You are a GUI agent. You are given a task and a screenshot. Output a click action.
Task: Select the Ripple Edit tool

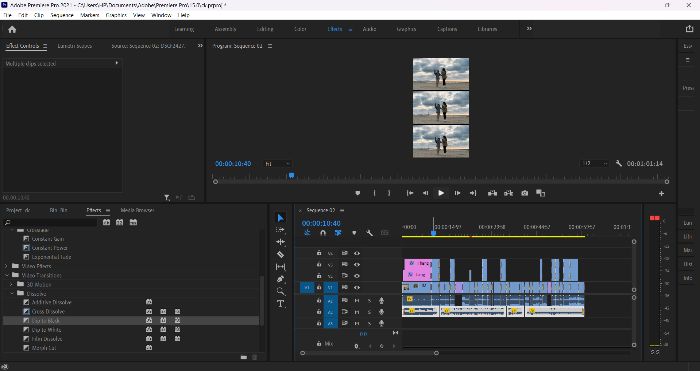tap(280, 242)
